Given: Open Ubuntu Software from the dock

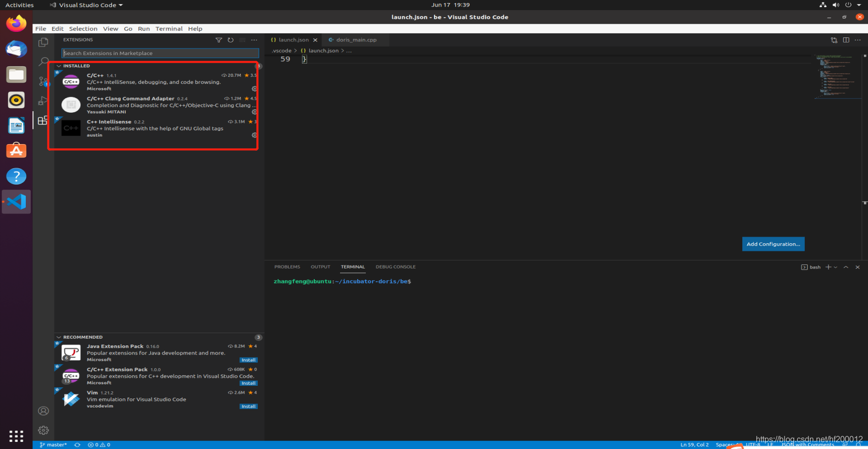Looking at the screenshot, I should pos(16,151).
